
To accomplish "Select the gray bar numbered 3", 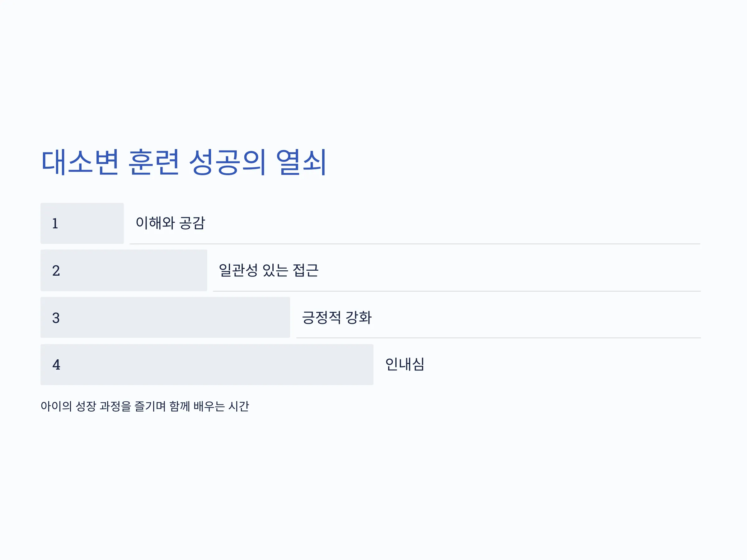I will click(x=165, y=317).
